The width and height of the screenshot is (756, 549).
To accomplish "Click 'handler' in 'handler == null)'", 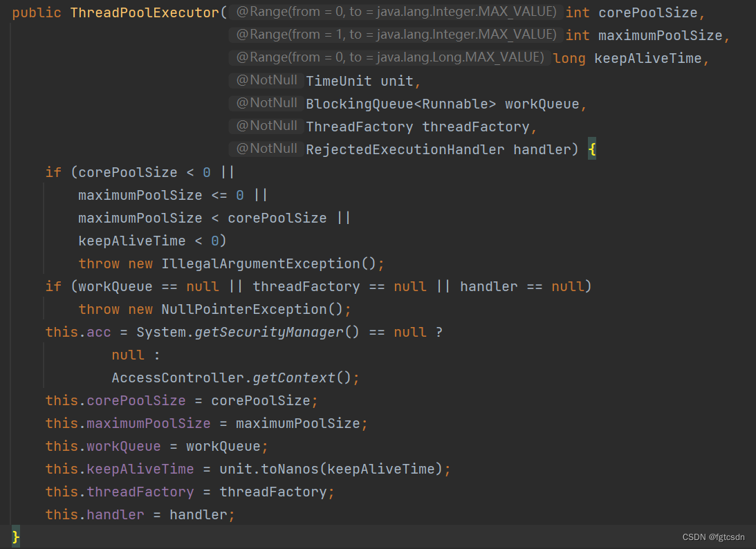I will pyautogui.click(x=489, y=287).
